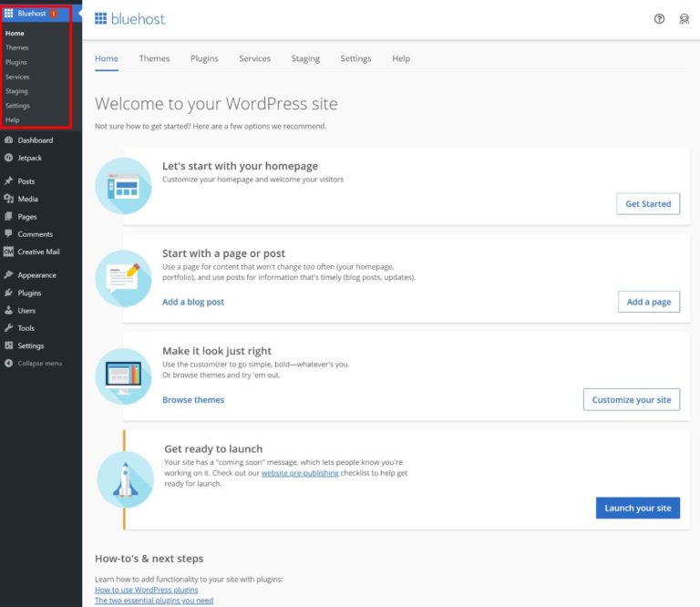Switch to the Plugins tab

tap(204, 58)
